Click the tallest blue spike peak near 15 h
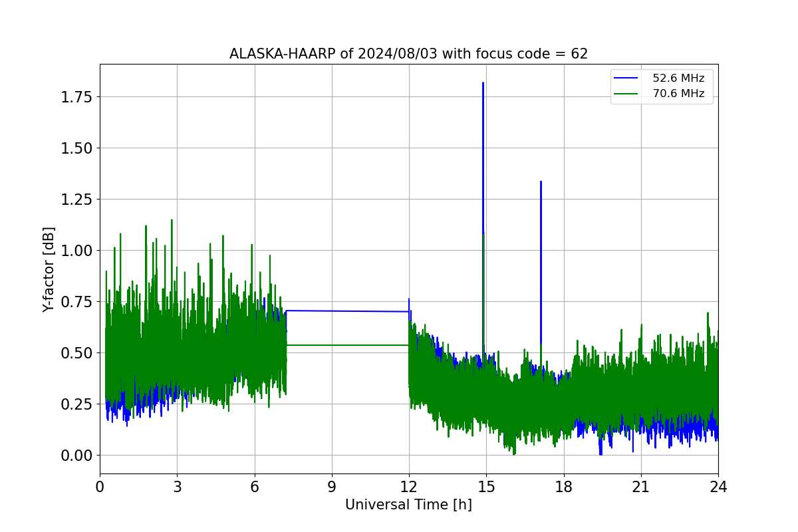 click(x=483, y=83)
